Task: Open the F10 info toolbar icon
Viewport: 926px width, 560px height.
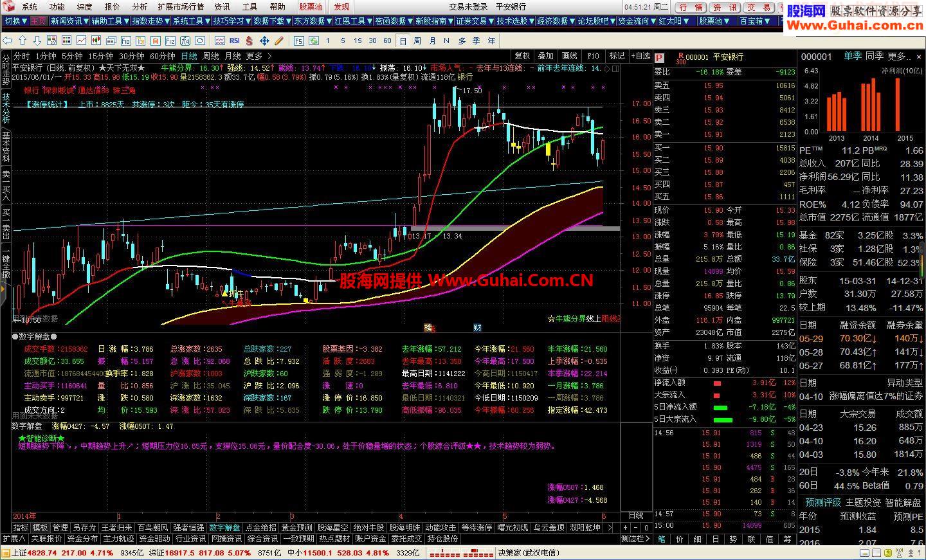Action: [126, 41]
